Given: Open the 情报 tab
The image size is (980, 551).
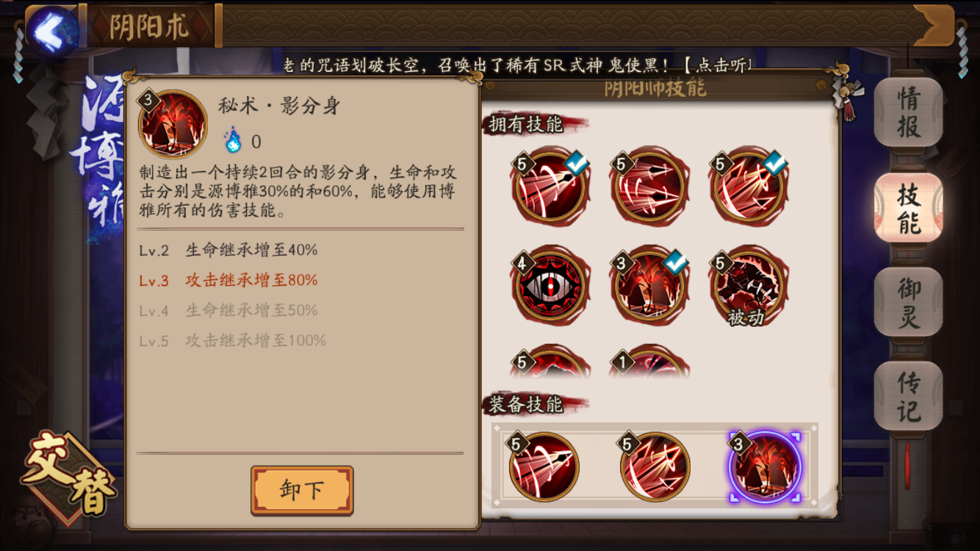Looking at the screenshot, I should click(x=909, y=112).
